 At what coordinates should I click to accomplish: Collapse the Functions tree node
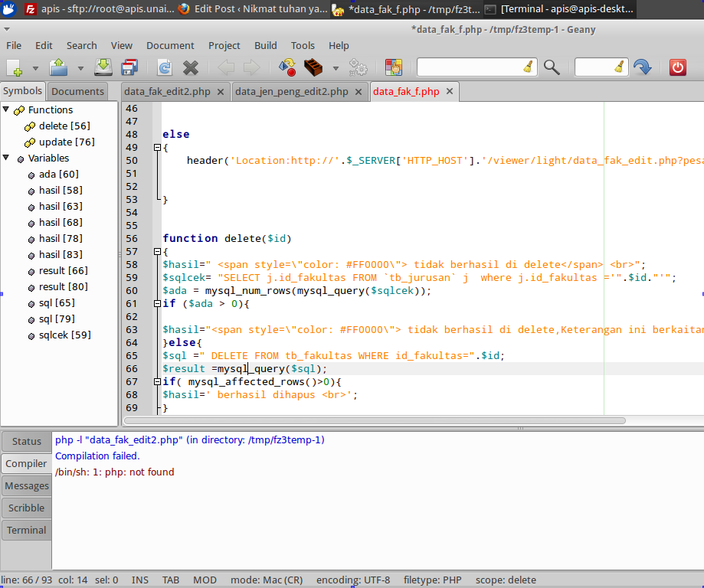tap(7, 109)
